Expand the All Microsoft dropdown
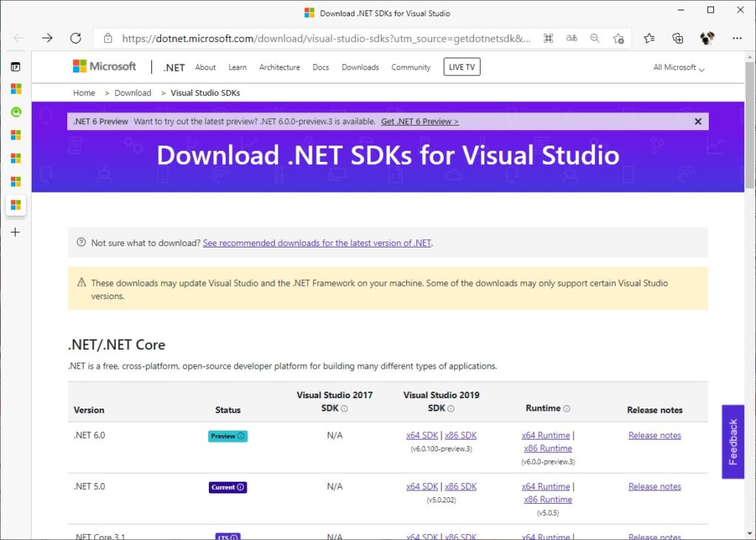This screenshot has width=756, height=540. (x=679, y=67)
